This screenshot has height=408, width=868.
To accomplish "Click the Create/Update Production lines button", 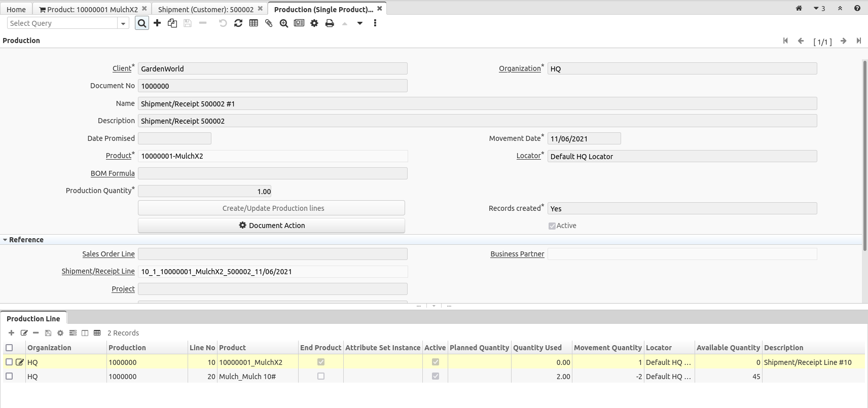I will 271,208.
